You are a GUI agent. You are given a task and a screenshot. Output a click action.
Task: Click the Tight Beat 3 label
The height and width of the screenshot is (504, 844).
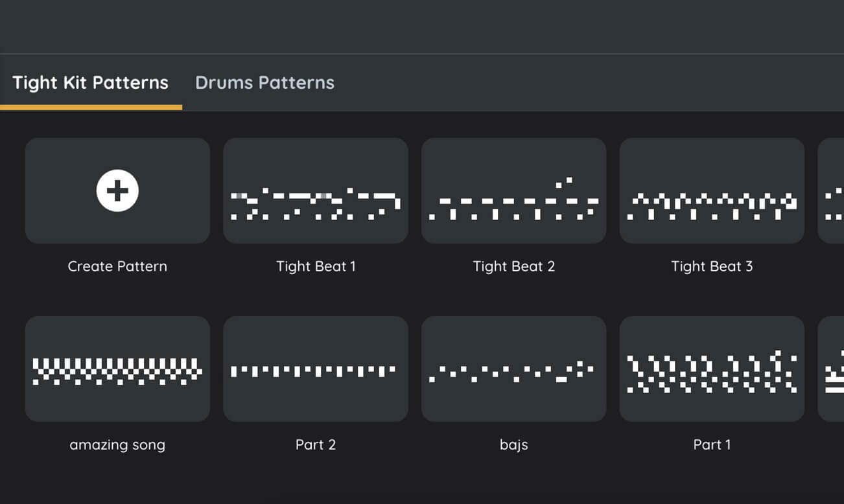(712, 266)
